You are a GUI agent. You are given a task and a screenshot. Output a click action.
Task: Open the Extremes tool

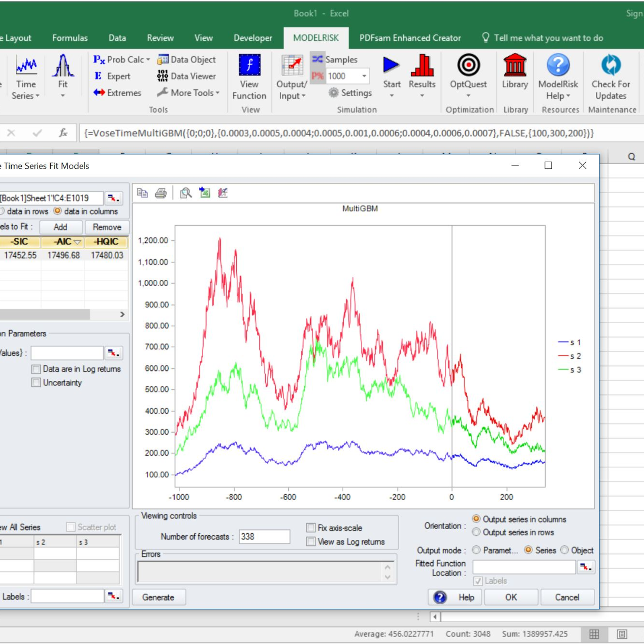(x=117, y=93)
